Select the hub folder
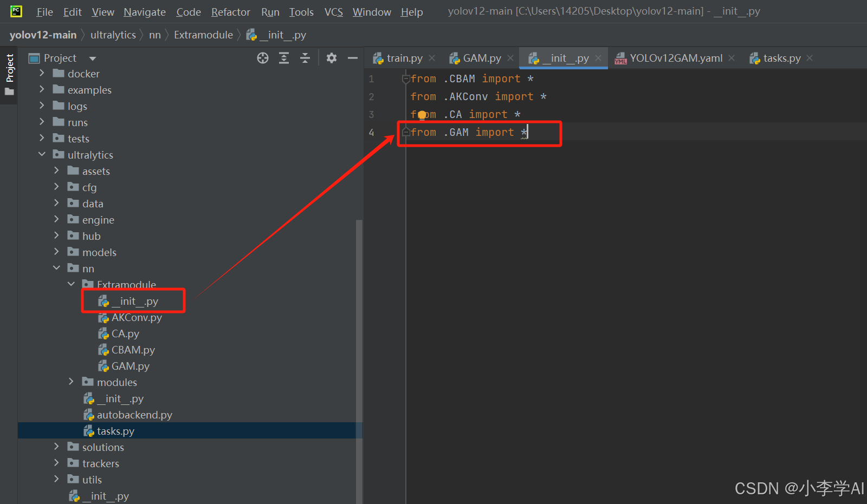This screenshot has width=867, height=504. tap(85, 236)
